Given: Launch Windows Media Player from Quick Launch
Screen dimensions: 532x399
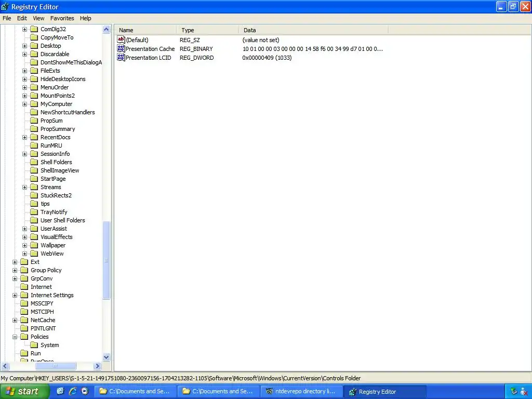Looking at the screenshot, I should (85, 391).
